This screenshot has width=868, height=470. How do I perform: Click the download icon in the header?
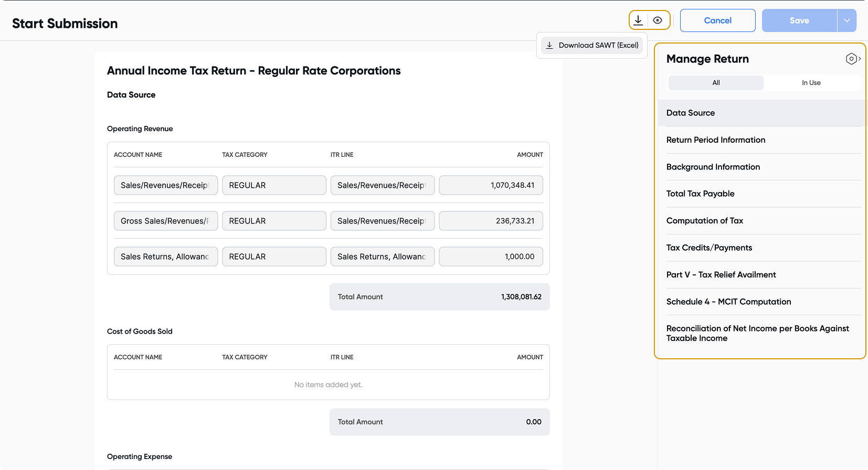[638, 20]
